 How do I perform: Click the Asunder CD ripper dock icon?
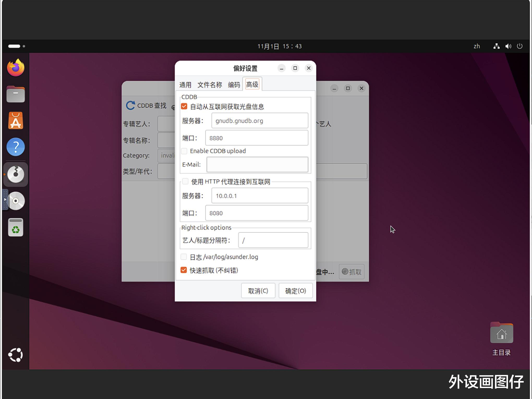16,174
